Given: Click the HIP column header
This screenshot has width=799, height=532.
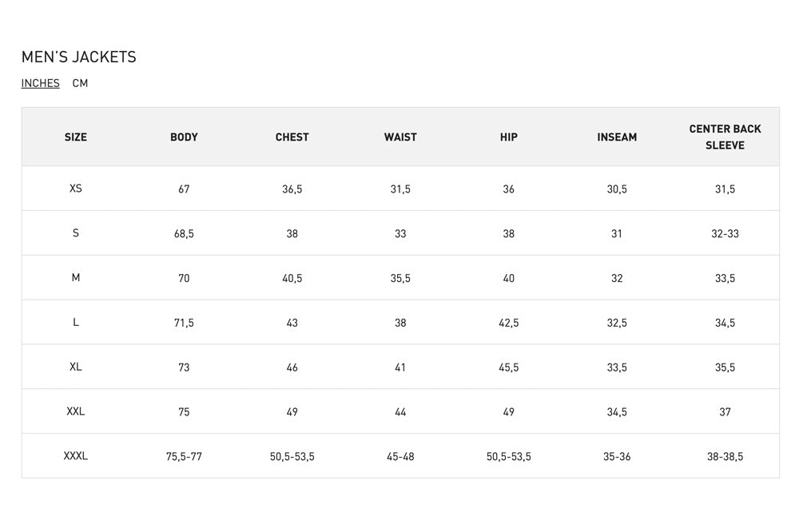Looking at the screenshot, I should click(509, 137).
